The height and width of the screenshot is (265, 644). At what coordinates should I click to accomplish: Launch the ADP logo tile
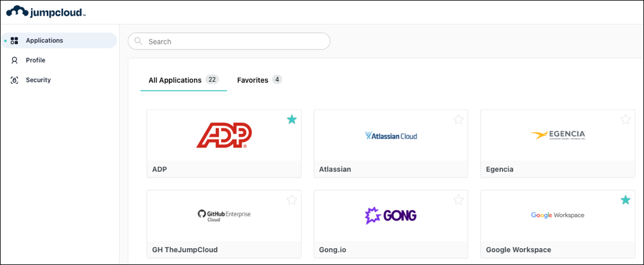(224, 135)
